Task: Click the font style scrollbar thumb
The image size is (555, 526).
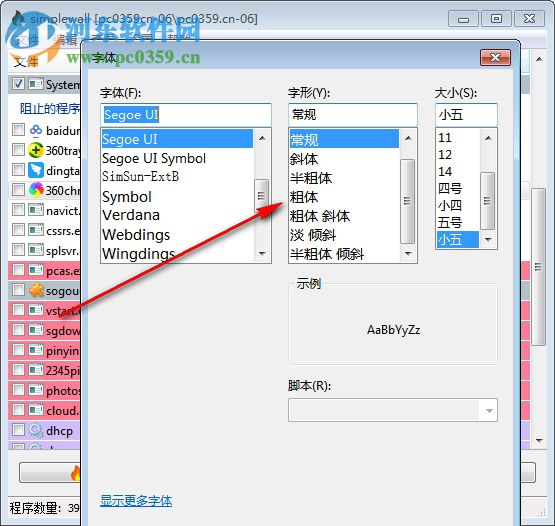Action: (x=407, y=201)
